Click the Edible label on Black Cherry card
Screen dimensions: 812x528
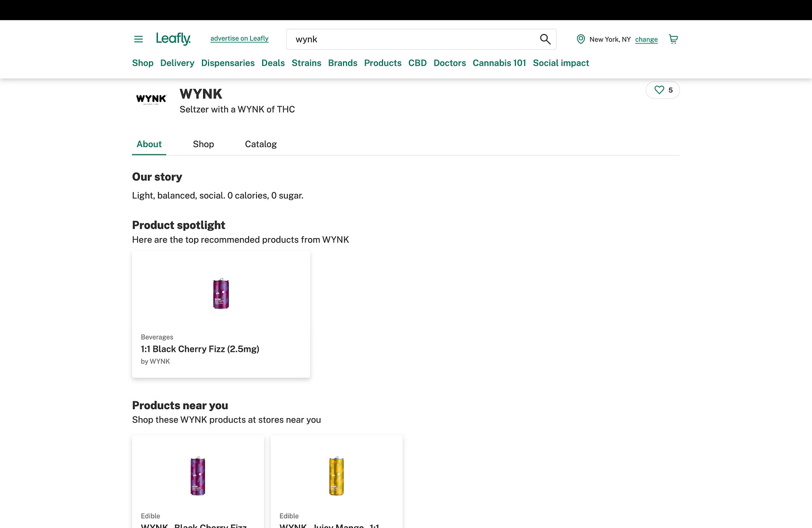point(151,516)
